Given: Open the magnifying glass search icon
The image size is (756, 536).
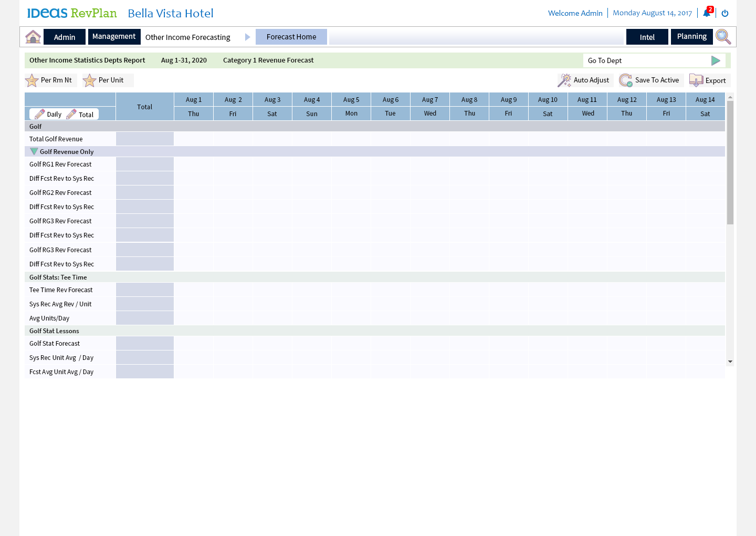Looking at the screenshot, I should pos(723,37).
